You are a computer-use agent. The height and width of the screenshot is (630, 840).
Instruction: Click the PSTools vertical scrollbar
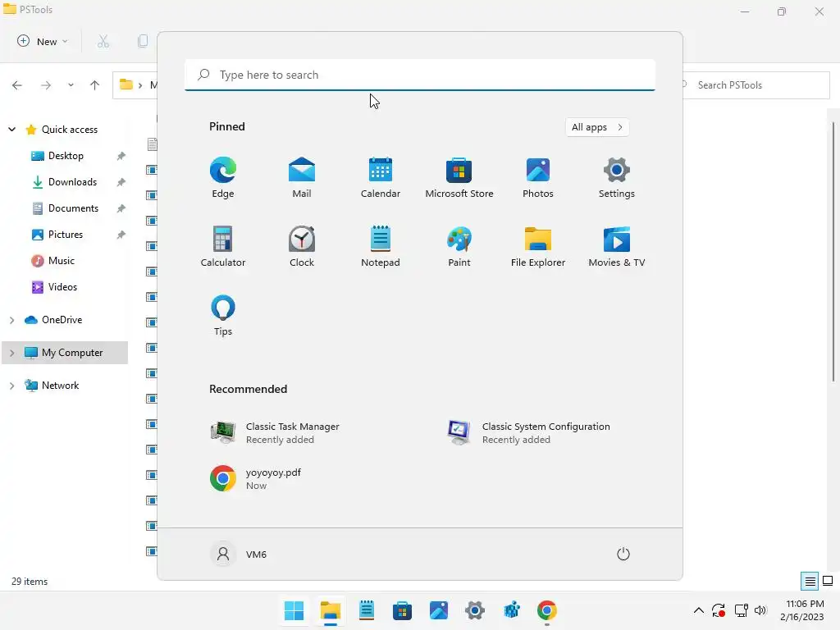[x=833, y=252]
